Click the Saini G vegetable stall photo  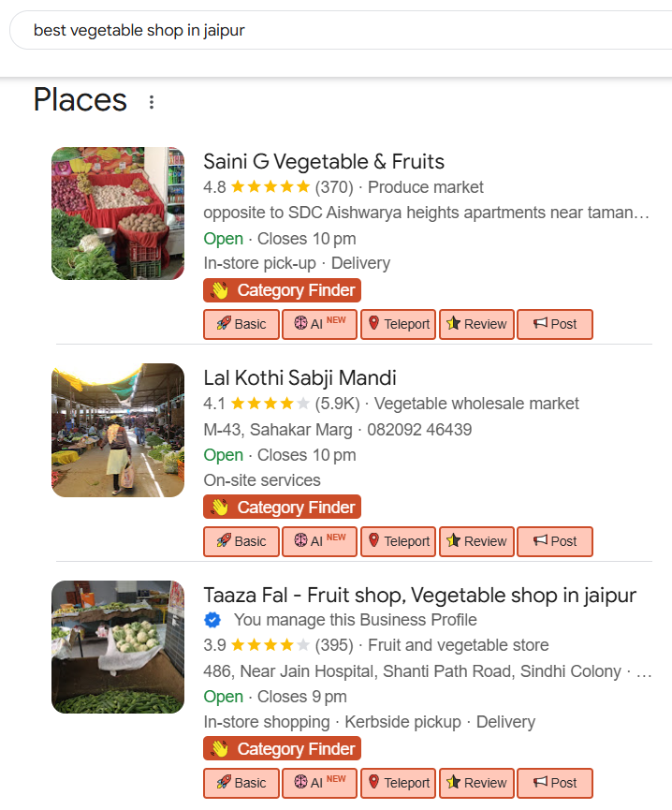pos(118,214)
